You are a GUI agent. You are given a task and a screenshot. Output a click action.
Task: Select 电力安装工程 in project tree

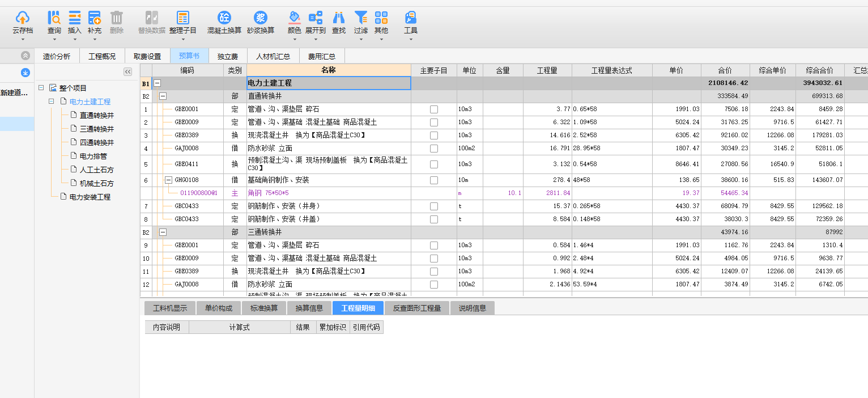pyautogui.click(x=90, y=197)
